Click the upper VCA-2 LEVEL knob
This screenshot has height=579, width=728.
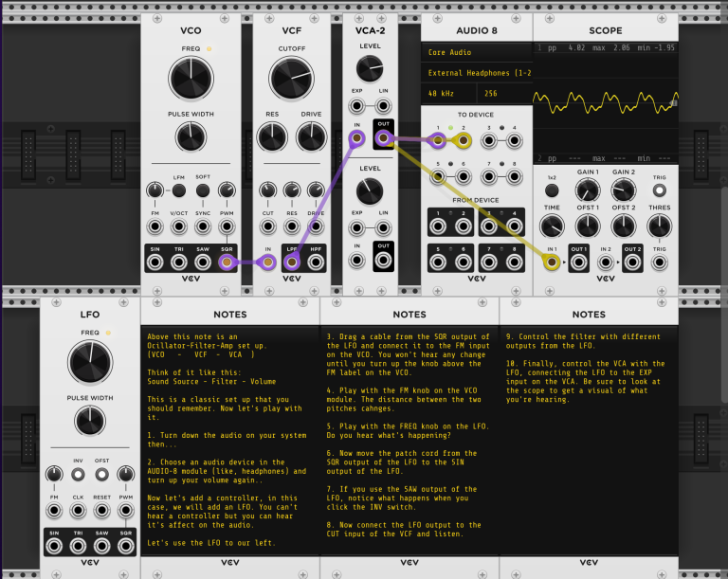tap(370, 69)
